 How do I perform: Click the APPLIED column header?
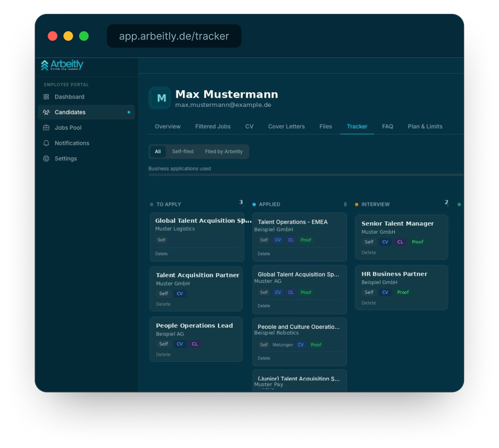tap(270, 205)
